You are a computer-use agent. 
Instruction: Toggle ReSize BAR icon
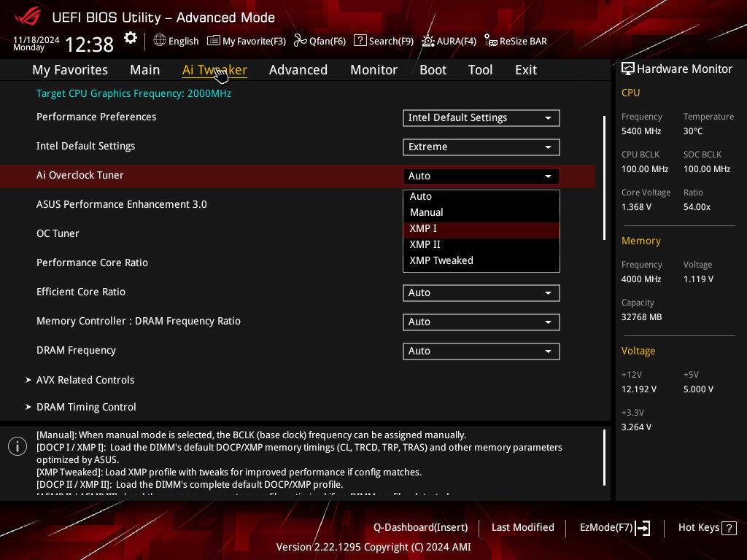pos(491,41)
